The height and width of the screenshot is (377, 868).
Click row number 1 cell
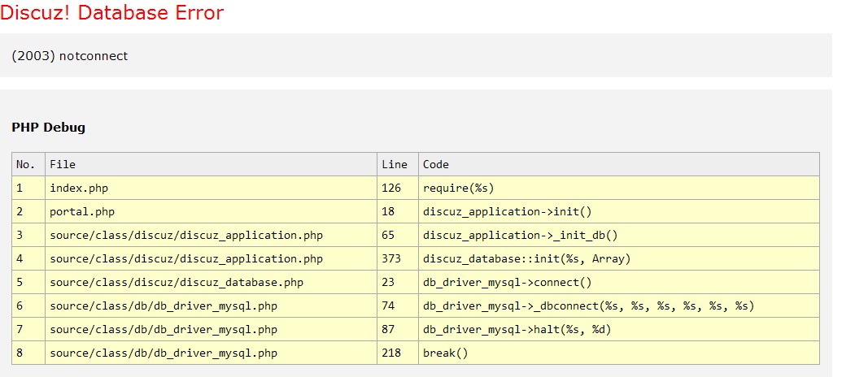point(28,188)
